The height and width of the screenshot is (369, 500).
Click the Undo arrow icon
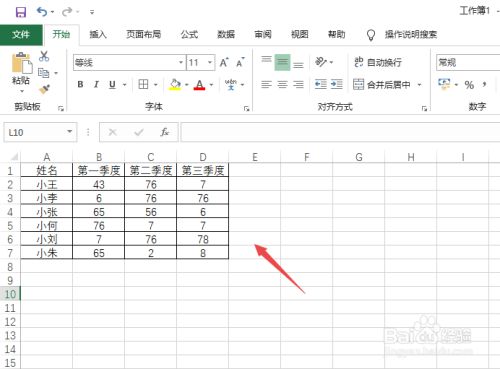click(x=42, y=12)
